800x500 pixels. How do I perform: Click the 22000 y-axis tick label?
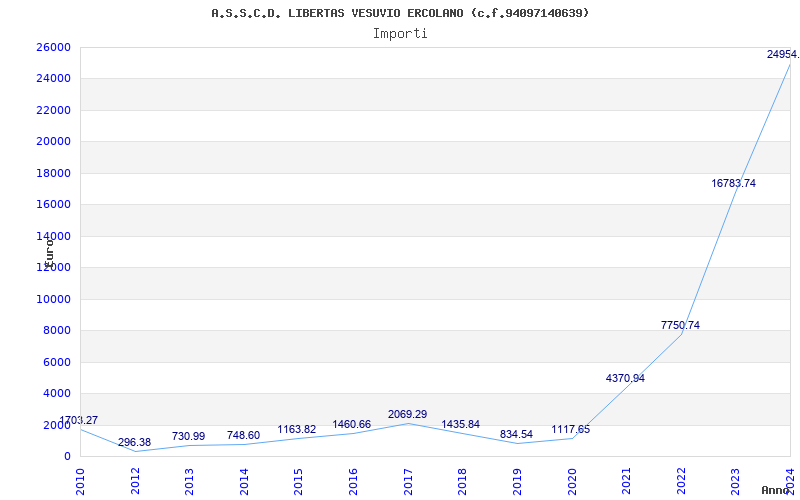(53, 110)
